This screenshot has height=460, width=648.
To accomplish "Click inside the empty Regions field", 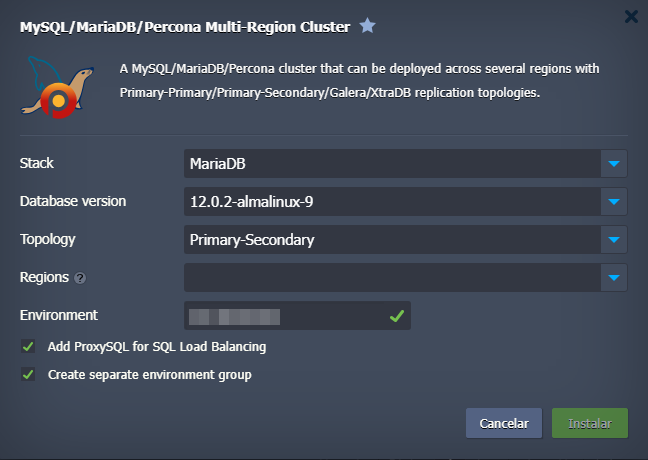I will pos(392,278).
